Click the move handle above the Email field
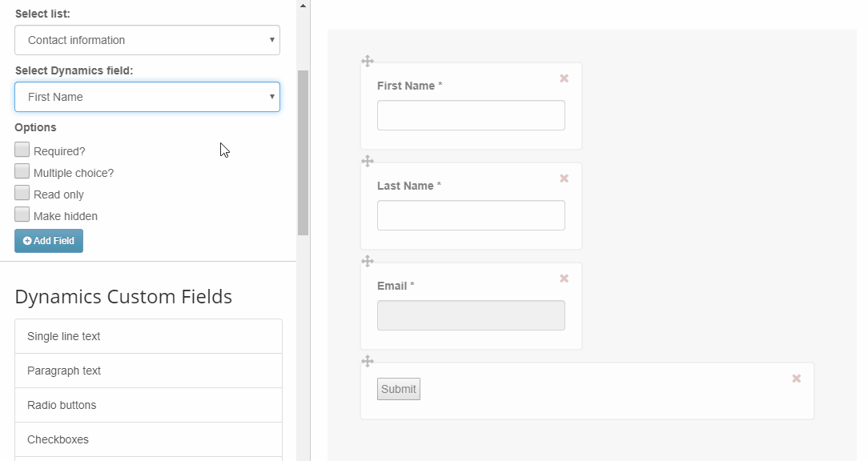Image resolution: width=868 pixels, height=461 pixels. pyautogui.click(x=368, y=261)
